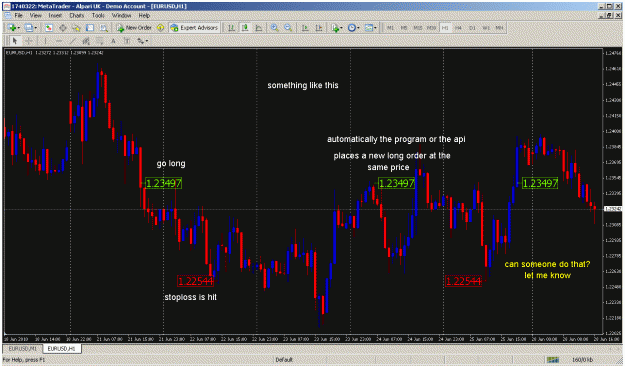Select the H1 timeframe
This screenshot has height=366, width=625.
[x=445, y=28]
